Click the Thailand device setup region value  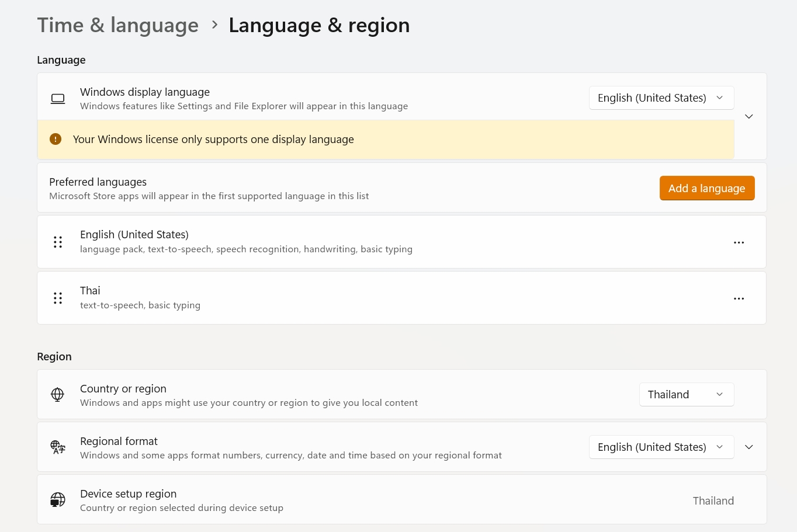713,500
